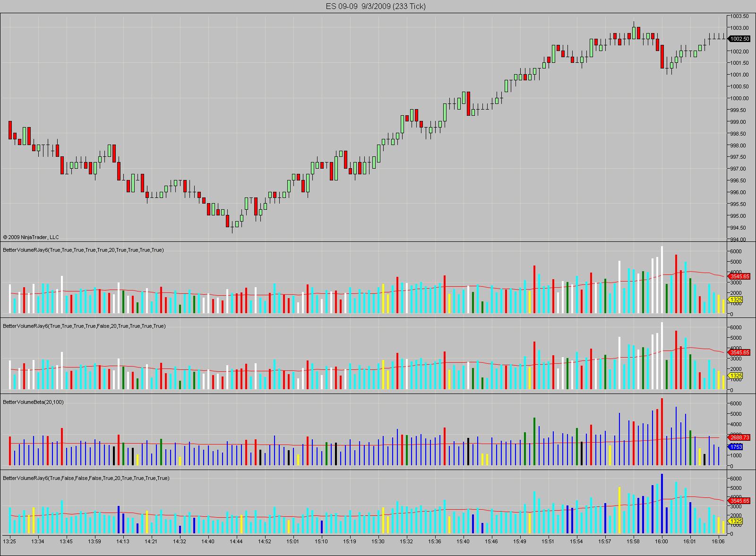The width and height of the screenshot is (756, 556).
Task: Select the 15:58 time axis label
Action: 633,541
